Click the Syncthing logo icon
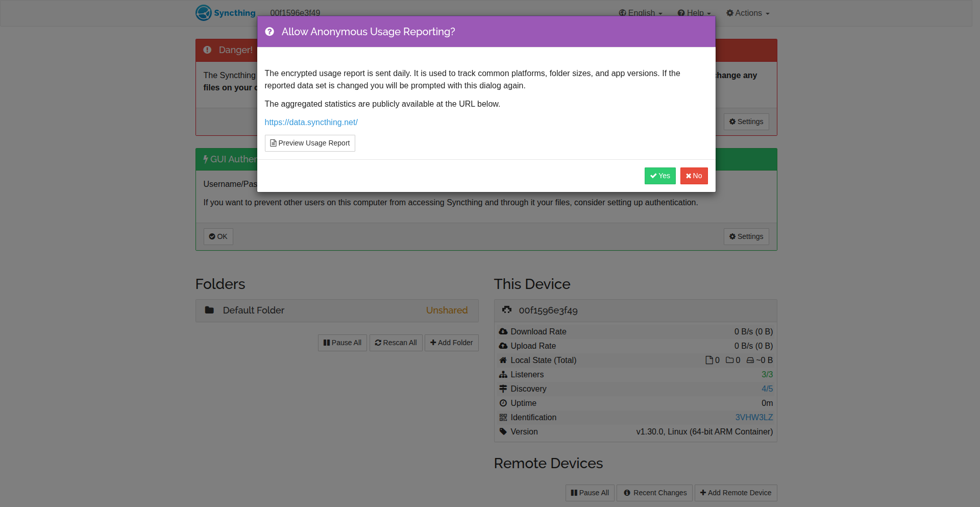Image resolution: width=980 pixels, height=507 pixels. pyautogui.click(x=204, y=13)
